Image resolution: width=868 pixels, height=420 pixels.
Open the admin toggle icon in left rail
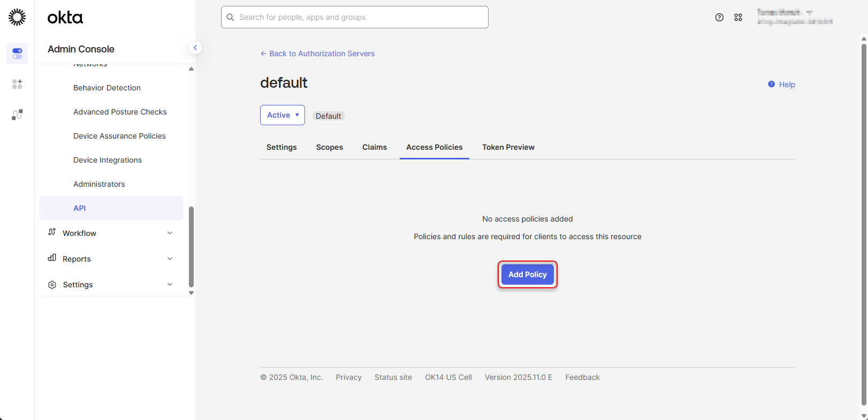tap(17, 54)
